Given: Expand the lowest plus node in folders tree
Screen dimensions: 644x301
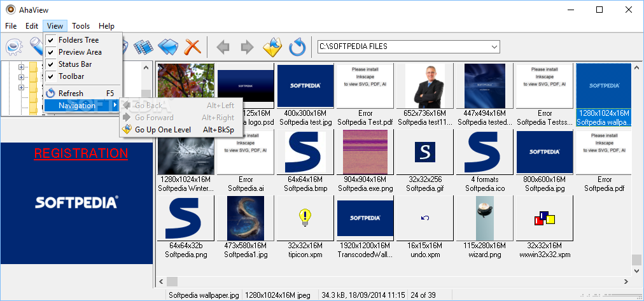Looking at the screenshot, I should tap(21, 87).
